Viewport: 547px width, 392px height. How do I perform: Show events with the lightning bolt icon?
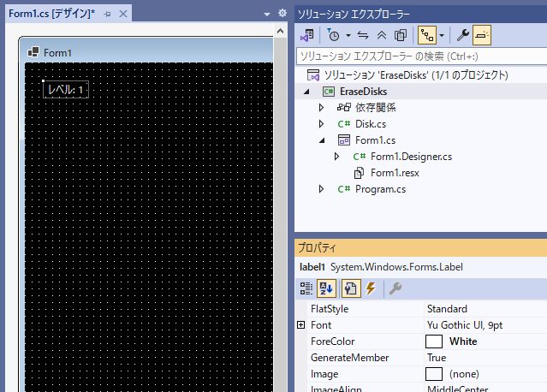371,288
